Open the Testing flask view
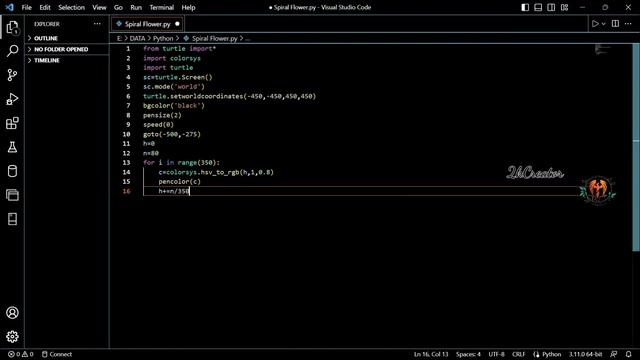Viewport: 640px width, 360px height. pos(12,147)
